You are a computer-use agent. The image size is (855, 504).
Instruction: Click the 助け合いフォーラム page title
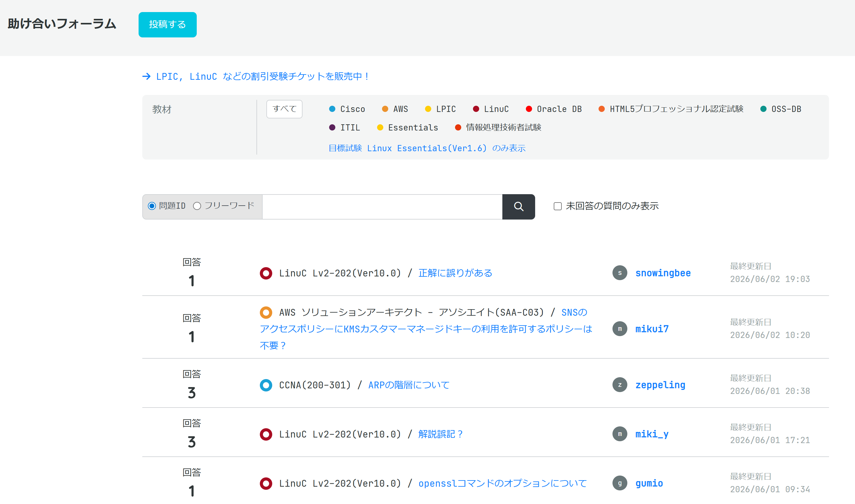62,24
